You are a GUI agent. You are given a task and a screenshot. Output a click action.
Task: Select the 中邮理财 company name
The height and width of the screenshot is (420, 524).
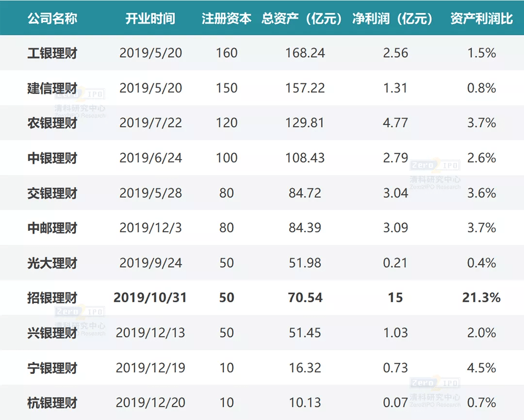52,228
